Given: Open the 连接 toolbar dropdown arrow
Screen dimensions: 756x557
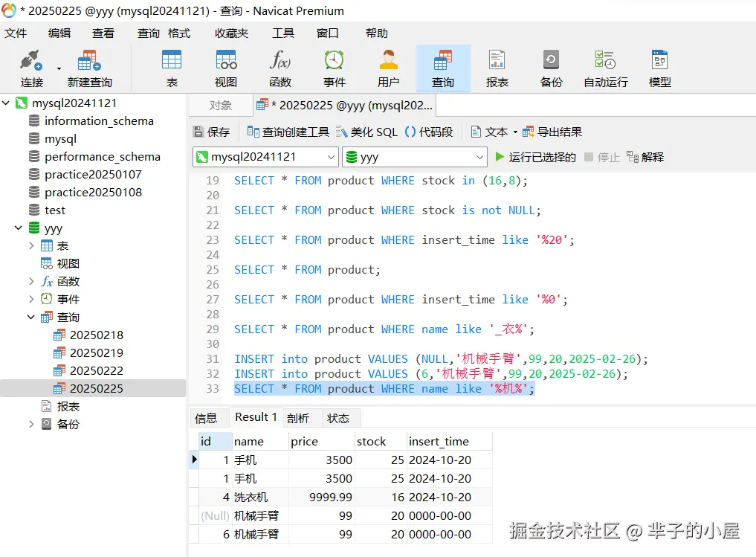Looking at the screenshot, I should [x=59, y=68].
